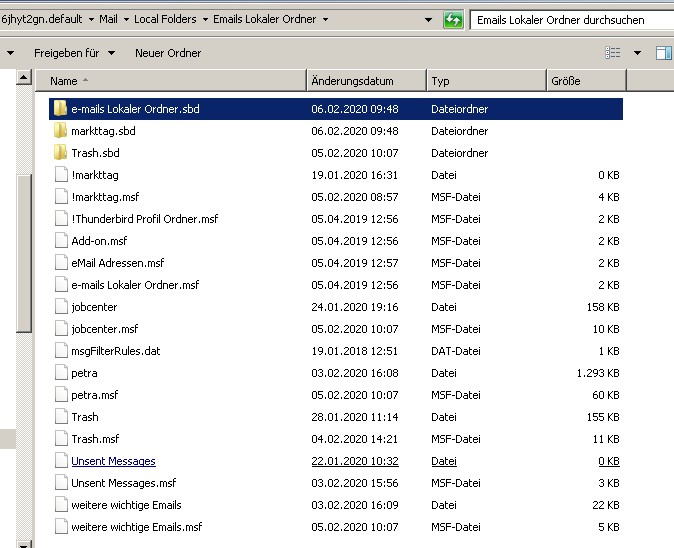The width and height of the screenshot is (674, 548).
Task: Open the view options icon
Action: [613, 53]
